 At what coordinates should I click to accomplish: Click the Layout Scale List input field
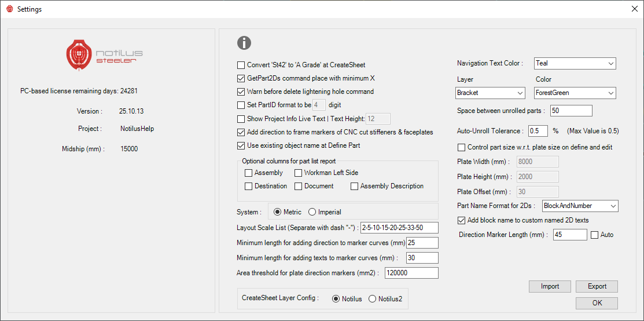pyautogui.click(x=399, y=228)
